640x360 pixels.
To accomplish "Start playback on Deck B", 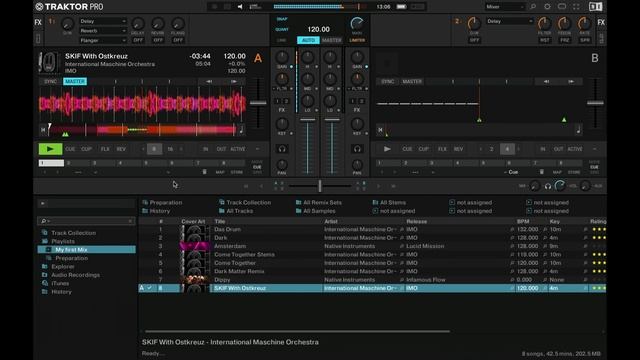I will point(387,149).
